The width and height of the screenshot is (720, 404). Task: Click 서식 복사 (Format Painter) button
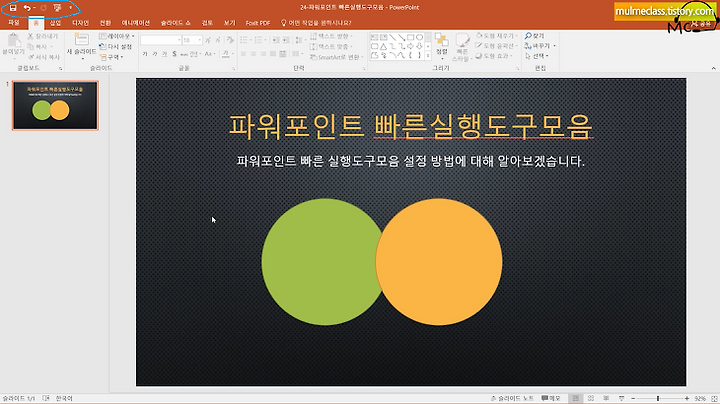(x=44, y=57)
